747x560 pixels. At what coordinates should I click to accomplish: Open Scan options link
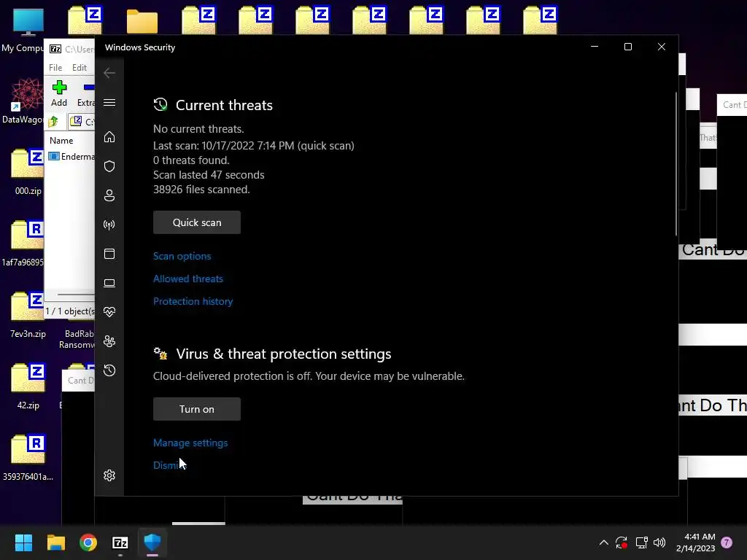coord(182,256)
